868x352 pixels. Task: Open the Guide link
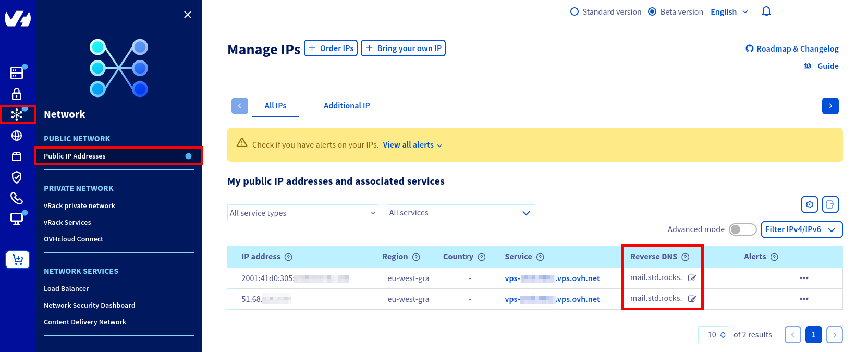(821, 66)
